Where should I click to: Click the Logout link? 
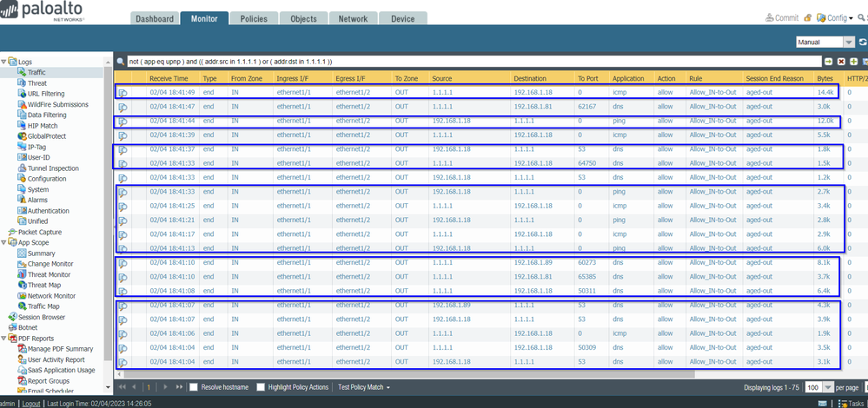31,404
